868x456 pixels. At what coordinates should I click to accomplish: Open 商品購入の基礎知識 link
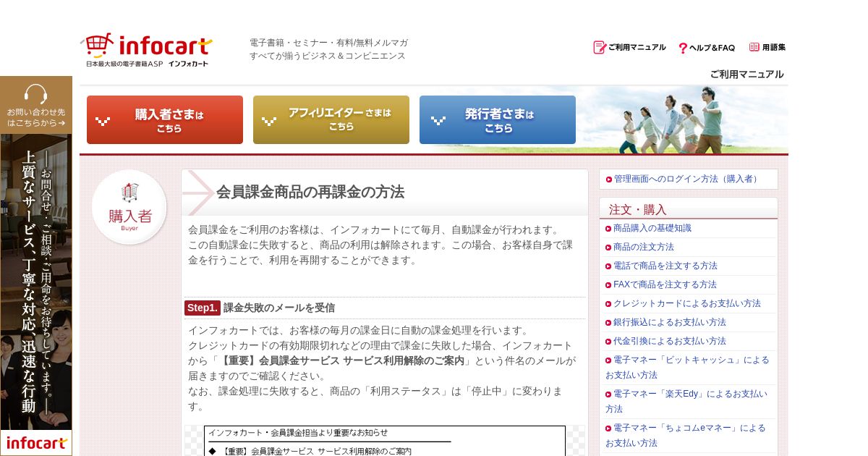pos(652,228)
